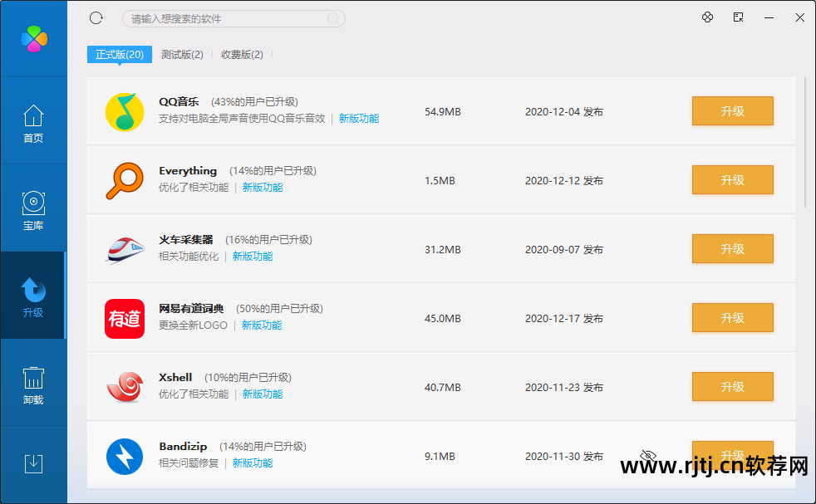Open the 卸载 uninstall section
This screenshot has height=504, width=816.
(33, 385)
